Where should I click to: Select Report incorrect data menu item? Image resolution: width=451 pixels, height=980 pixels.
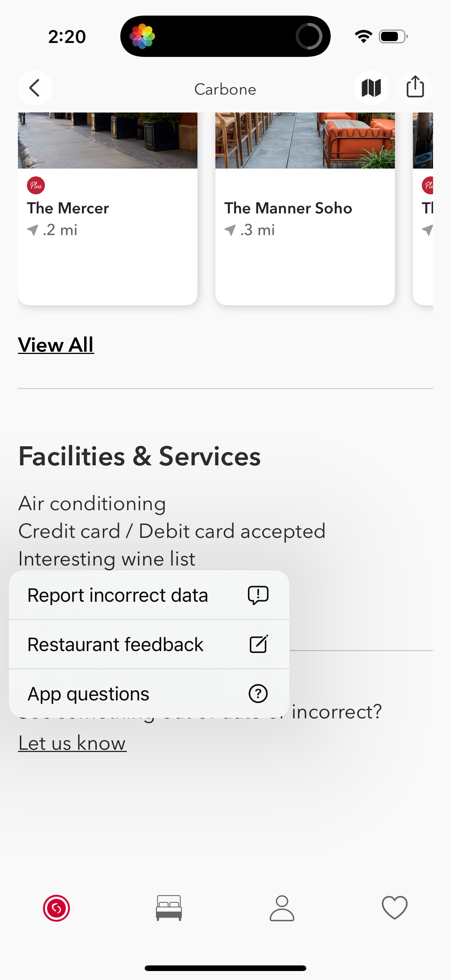(149, 595)
